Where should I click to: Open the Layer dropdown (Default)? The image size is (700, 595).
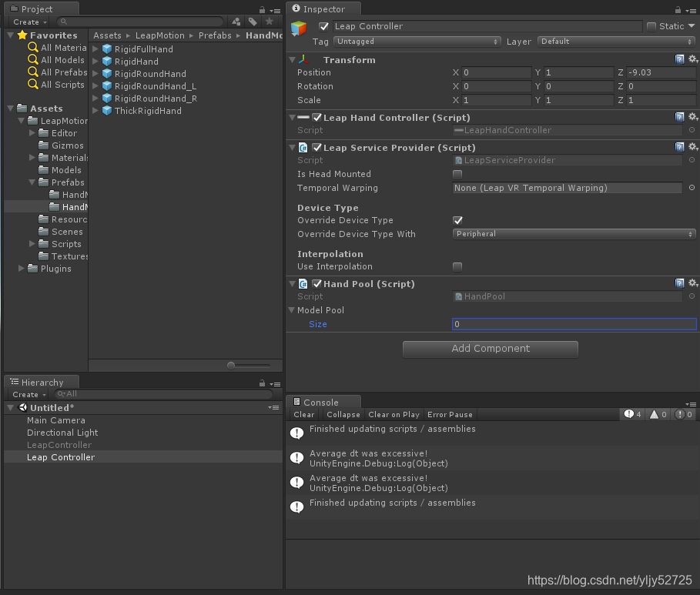(617, 42)
